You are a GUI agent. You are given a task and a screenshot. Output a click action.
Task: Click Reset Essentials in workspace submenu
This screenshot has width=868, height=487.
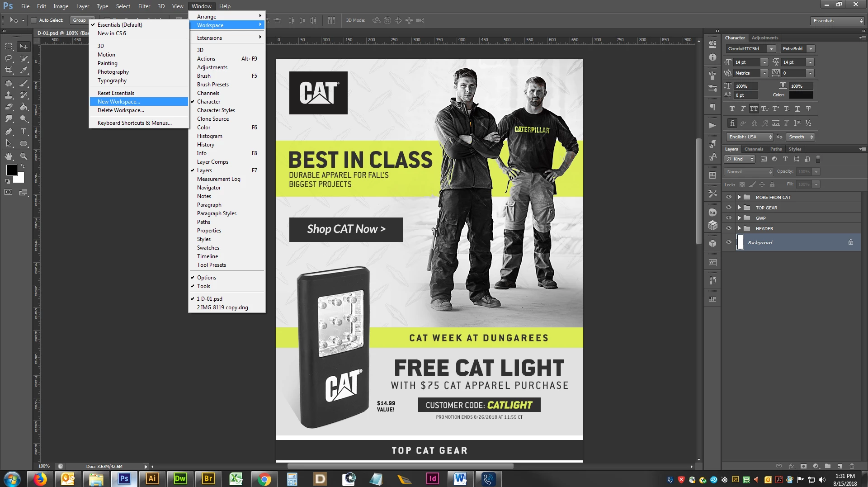(x=139, y=93)
